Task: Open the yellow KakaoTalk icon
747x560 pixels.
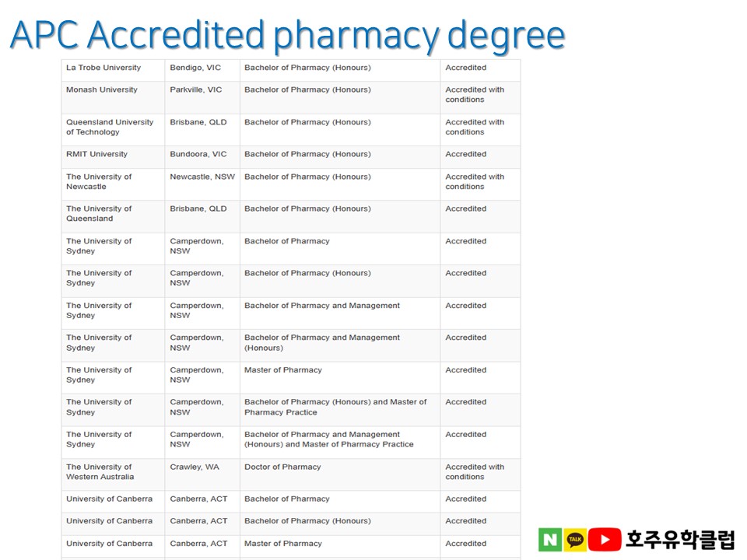Action: pyautogui.click(x=575, y=540)
